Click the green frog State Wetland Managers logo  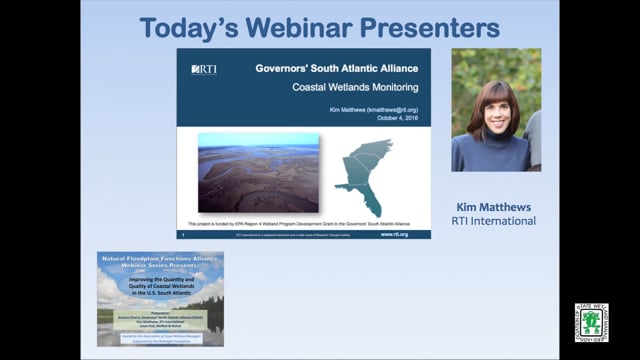tap(591, 322)
